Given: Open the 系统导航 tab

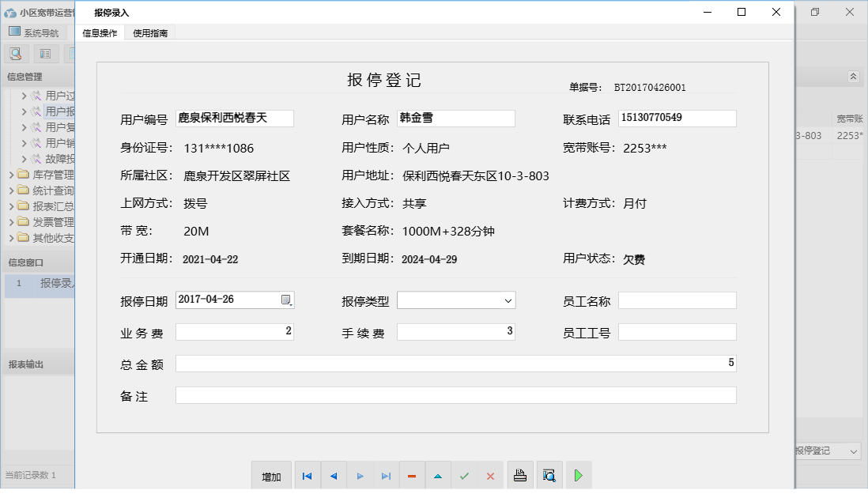Looking at the screenshot, I should coord(34,32).
